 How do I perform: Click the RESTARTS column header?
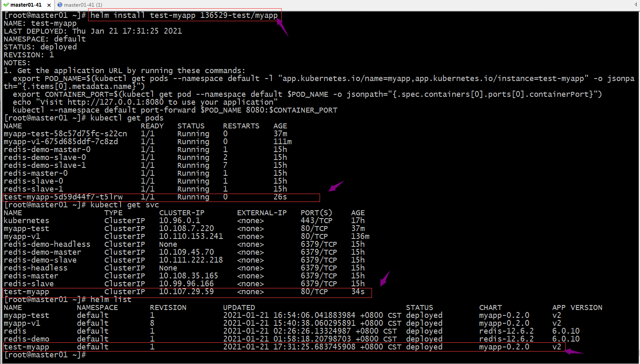(x=241, y=126)
